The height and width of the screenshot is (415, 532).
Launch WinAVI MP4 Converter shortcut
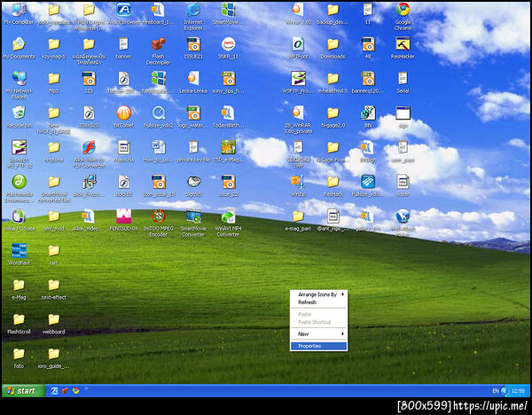point(228,223)
